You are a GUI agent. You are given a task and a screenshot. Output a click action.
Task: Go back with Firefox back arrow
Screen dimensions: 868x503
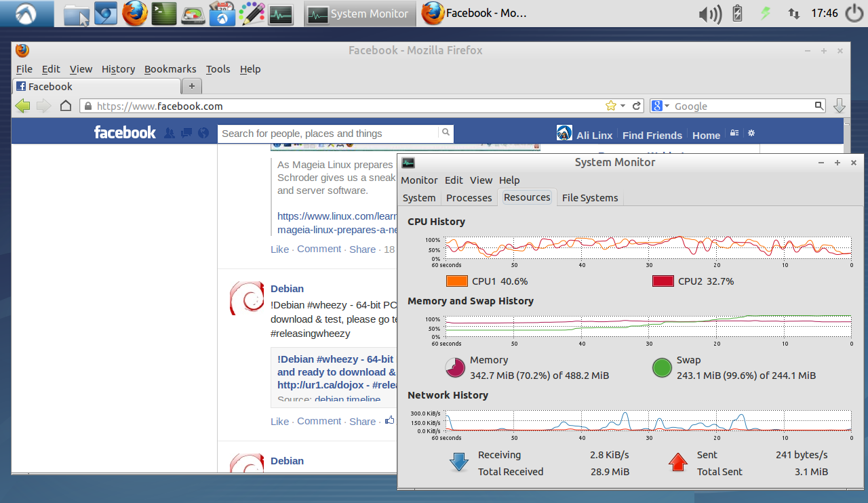[22, 106]
